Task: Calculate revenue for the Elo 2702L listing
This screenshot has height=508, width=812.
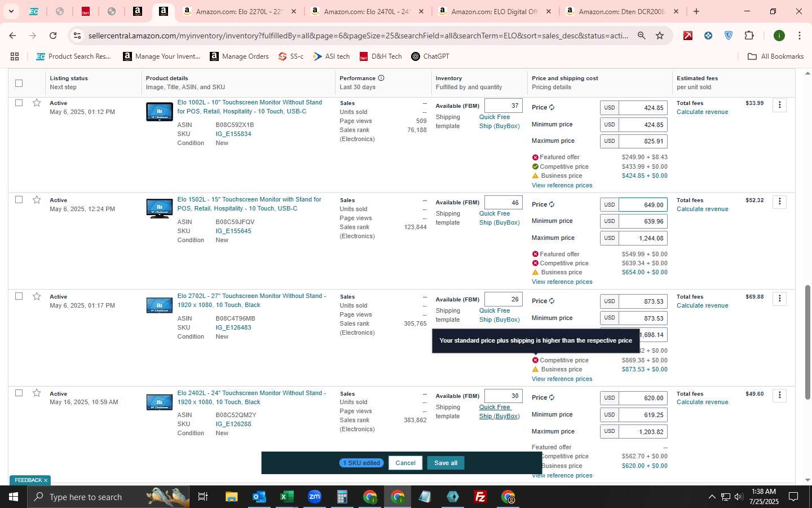Action: pos(702,305)
